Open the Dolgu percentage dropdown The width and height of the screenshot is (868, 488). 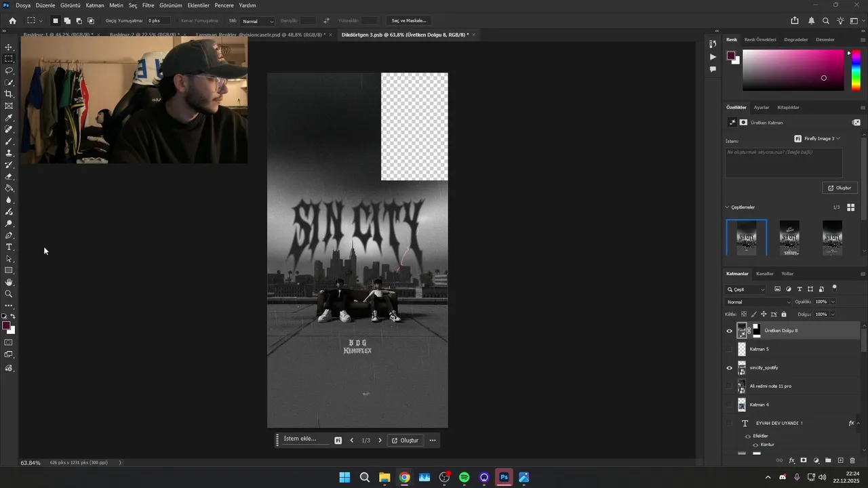pyautogui.click(x=833, y=314)
